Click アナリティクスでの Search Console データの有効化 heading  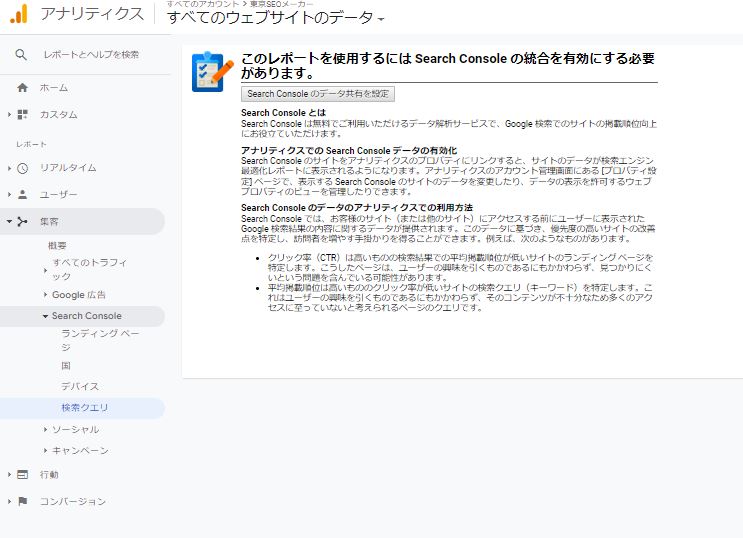[x=349, y=150]
